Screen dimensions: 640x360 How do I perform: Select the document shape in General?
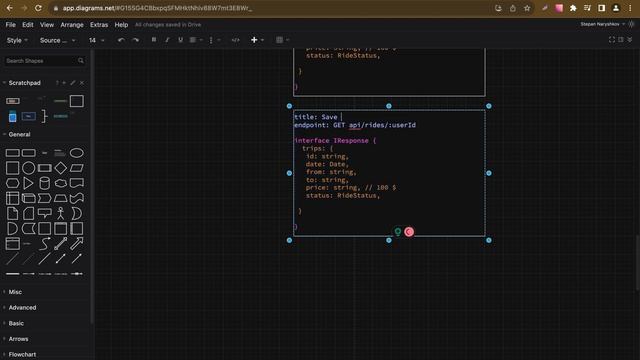pos(76,183)
